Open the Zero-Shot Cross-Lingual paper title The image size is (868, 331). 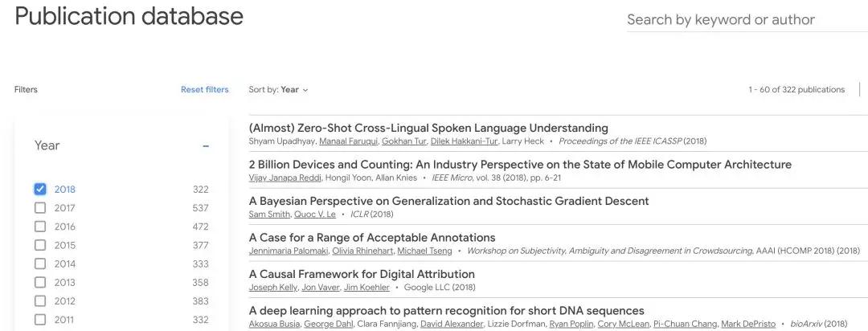428,128
